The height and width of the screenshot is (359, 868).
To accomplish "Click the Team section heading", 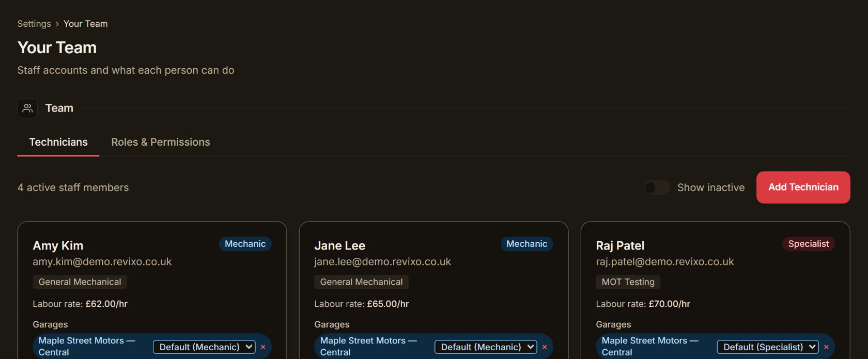I will [59, 108].
